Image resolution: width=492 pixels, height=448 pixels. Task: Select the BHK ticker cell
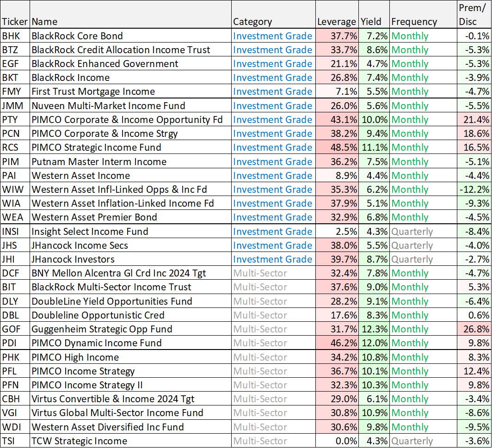click(x=15, y=36)
